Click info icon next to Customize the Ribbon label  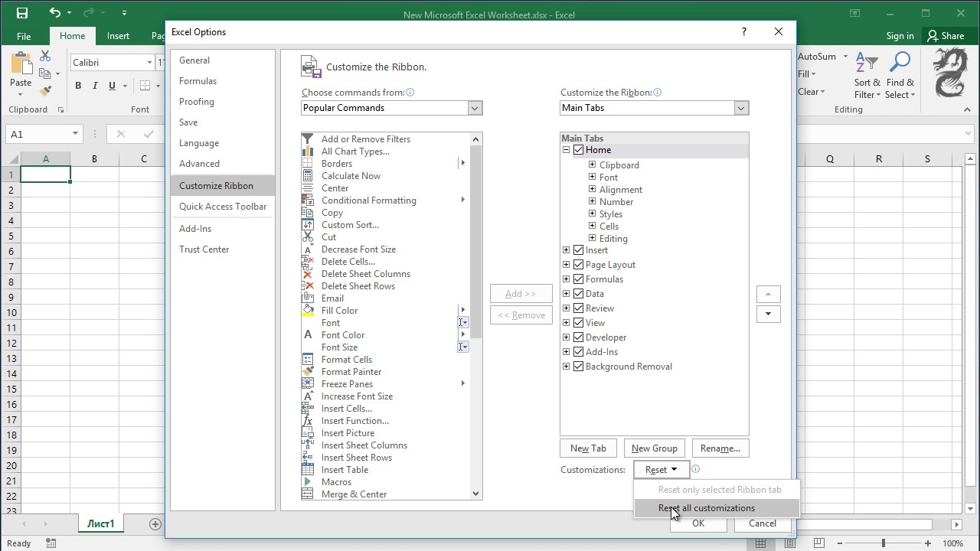click(x=658, y=93)
